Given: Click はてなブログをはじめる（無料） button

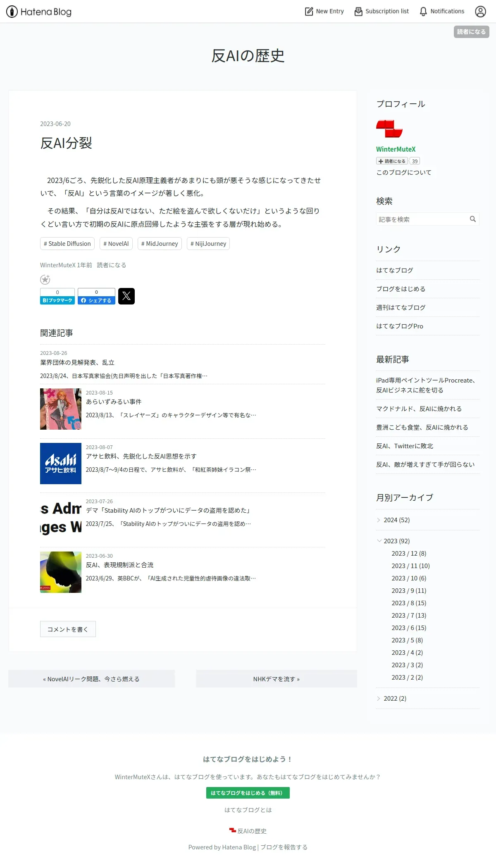Looking at the screenshot, I should point(248,793).
